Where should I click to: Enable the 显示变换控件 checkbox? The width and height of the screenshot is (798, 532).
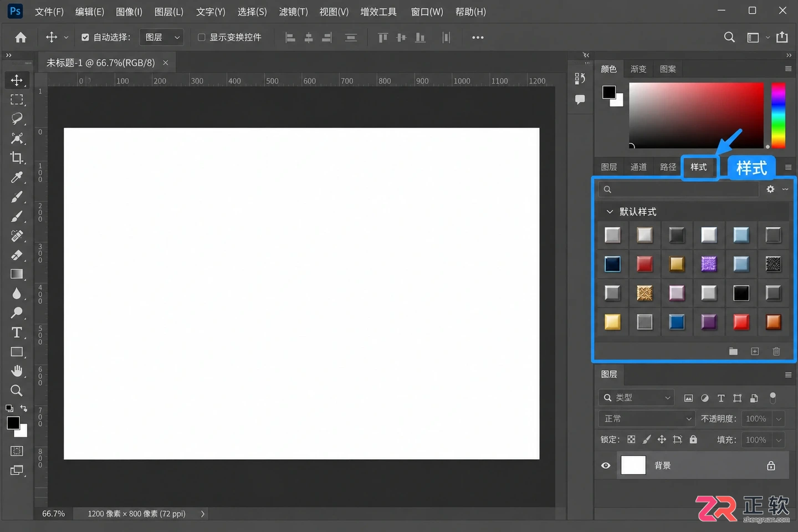[x=202, y=37]
